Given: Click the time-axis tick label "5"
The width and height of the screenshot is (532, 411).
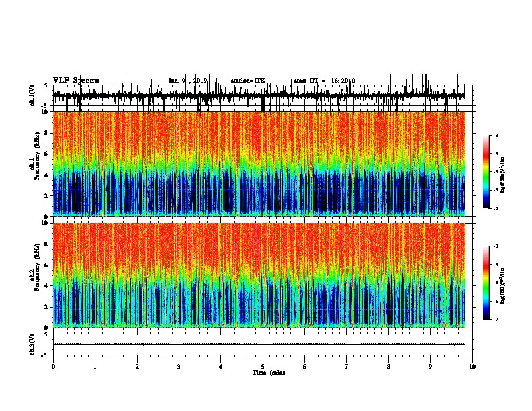Looking at the screenshot, I should click(x=263, y=367).
